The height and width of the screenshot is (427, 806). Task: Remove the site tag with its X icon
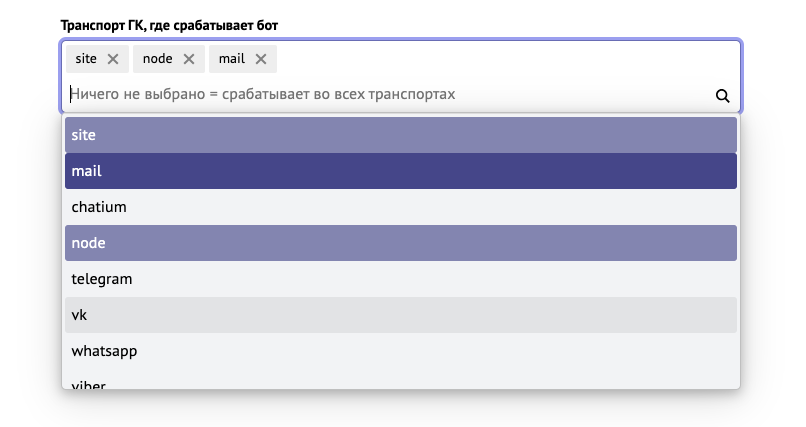tap(113, 59)
